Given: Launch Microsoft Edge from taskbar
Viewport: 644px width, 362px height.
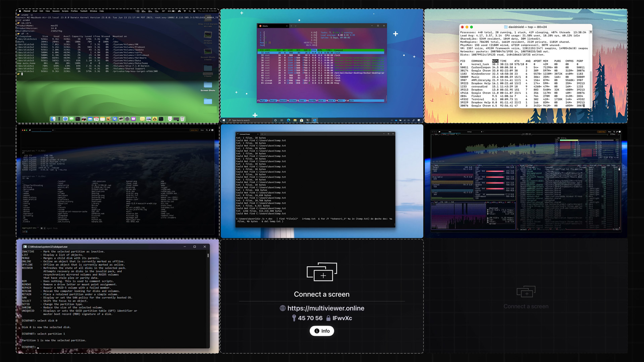Looking at the screenshot, I should point(288,120).
